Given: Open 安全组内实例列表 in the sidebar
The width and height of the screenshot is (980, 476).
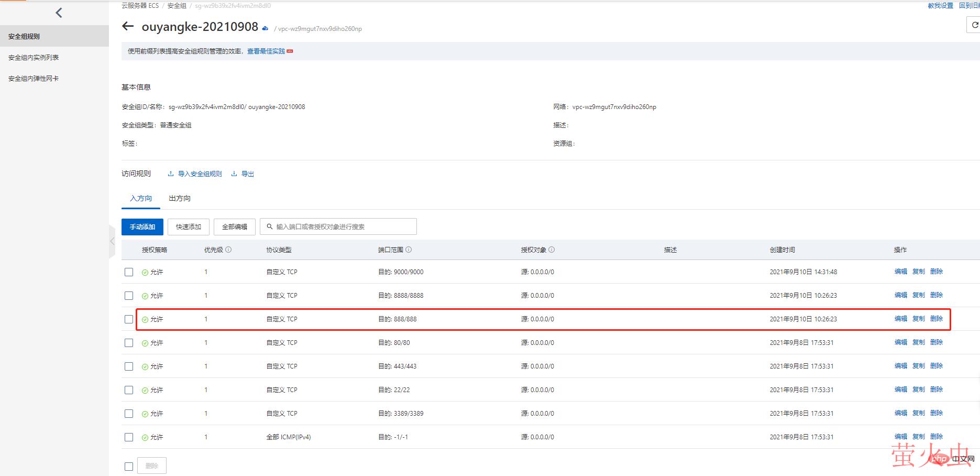Looking at the screenshot, I should click(34, 58).
